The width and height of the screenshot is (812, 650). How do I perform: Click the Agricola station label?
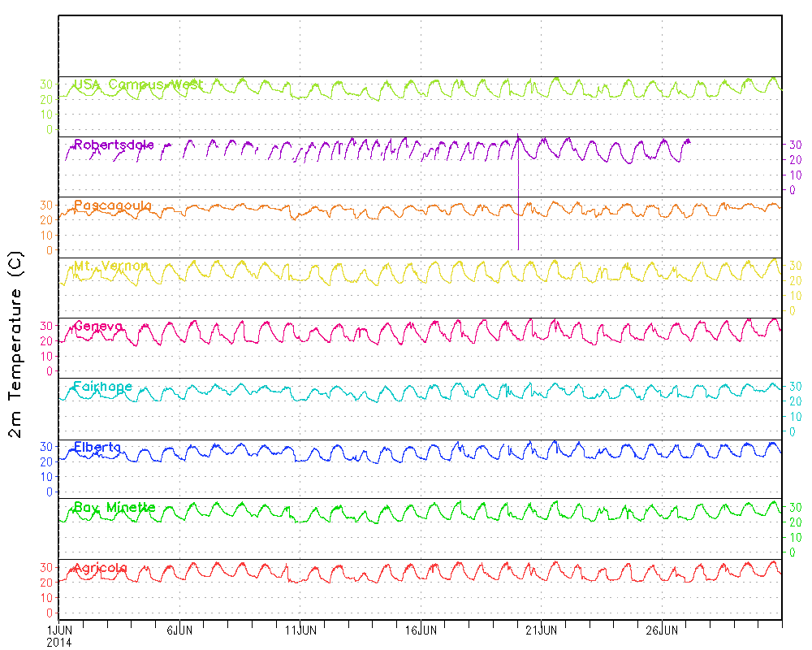(101, 568)
